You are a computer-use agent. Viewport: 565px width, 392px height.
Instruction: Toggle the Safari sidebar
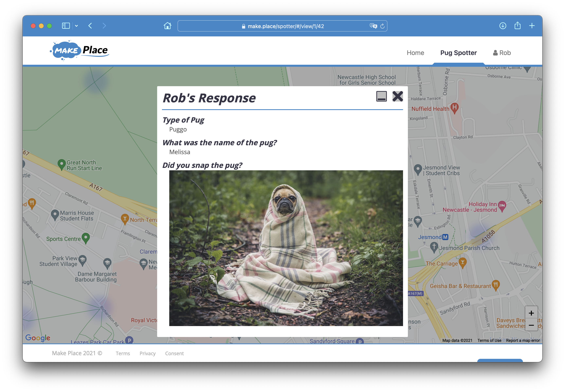[66, 26]
